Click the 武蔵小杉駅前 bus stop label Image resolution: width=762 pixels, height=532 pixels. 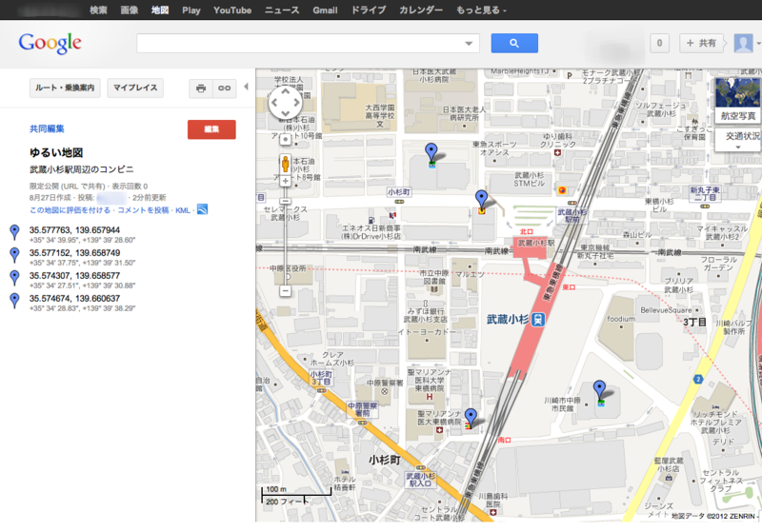pos(572,215)
